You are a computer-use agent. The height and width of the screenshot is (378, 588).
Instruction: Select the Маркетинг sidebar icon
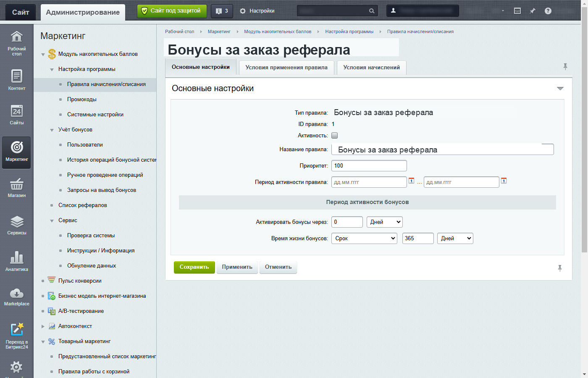coord(17,152)
